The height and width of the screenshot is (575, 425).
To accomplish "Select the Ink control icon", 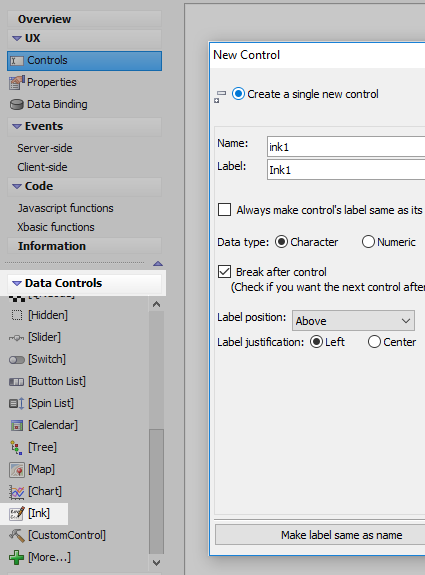I will pyautogui.click(x=17, y=513).
